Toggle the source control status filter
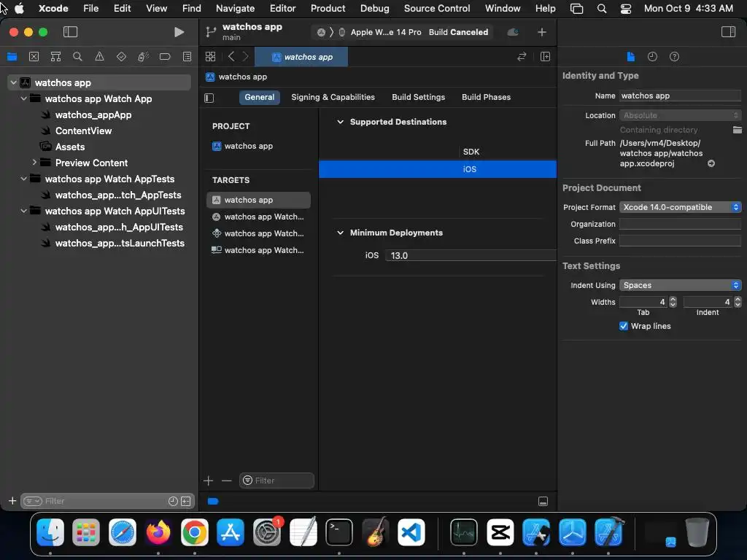 coord(186,501)
